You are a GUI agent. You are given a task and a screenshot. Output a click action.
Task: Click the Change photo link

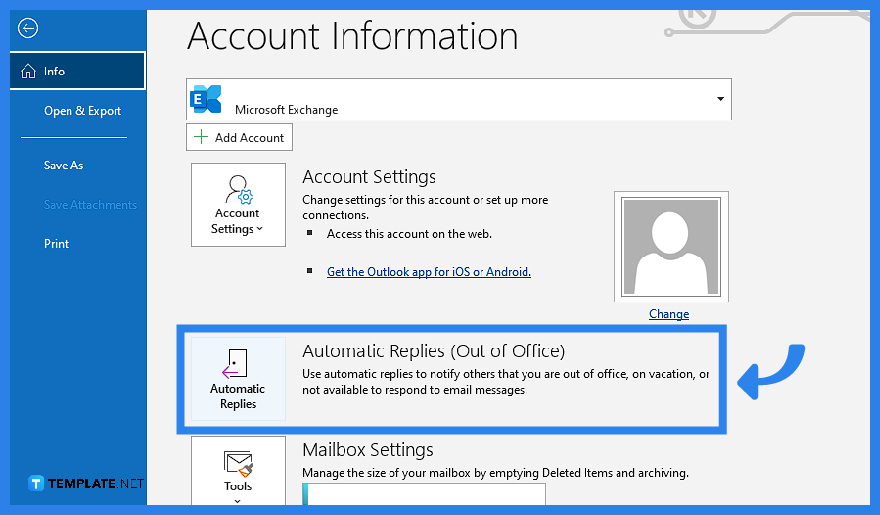[x=669, y=314]
